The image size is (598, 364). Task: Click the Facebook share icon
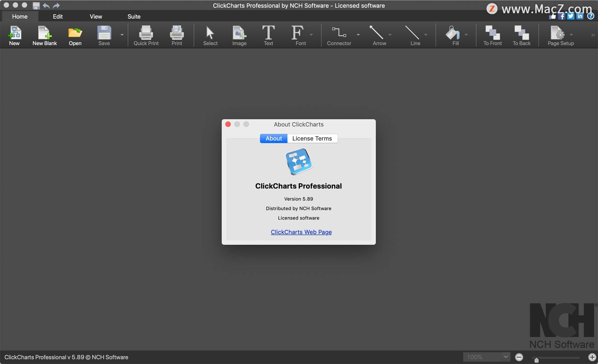[x=562, y=16]
